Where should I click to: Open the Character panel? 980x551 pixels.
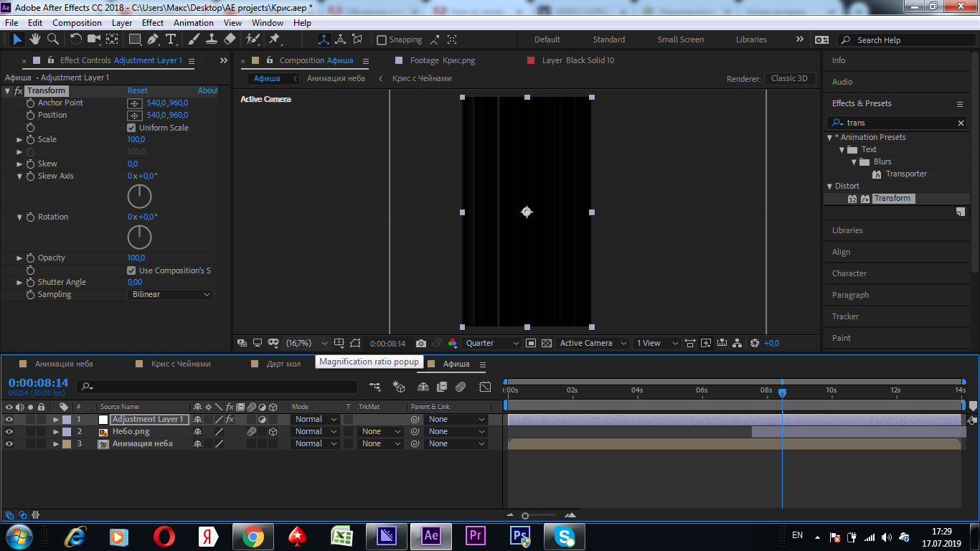pyautogui.click(x=849, y=273)
